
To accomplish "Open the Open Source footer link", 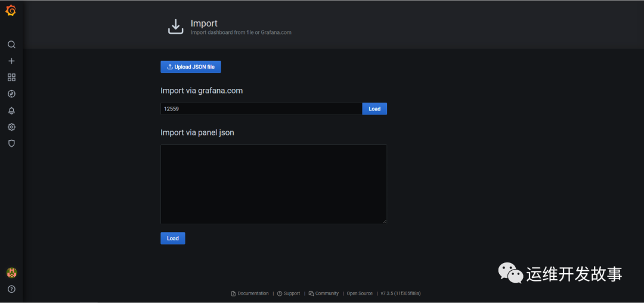I will [360, 293].
